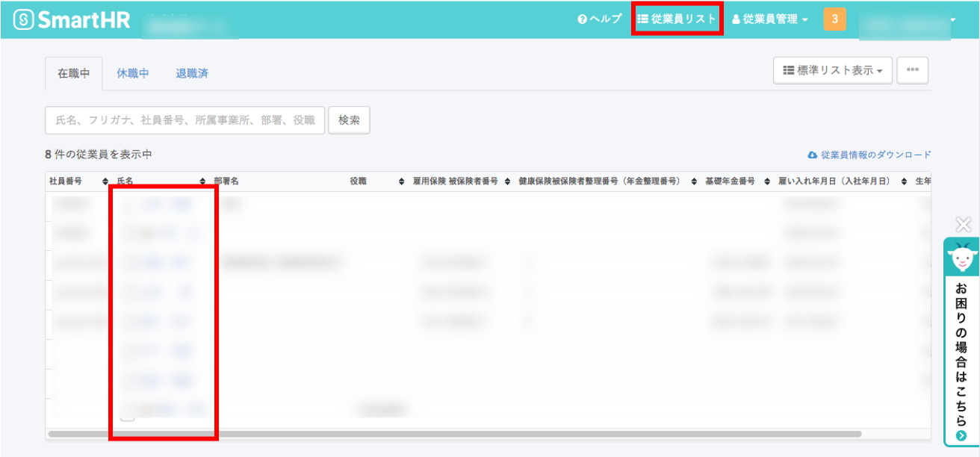Select the 在職中 tab

[x=74, y=73]
